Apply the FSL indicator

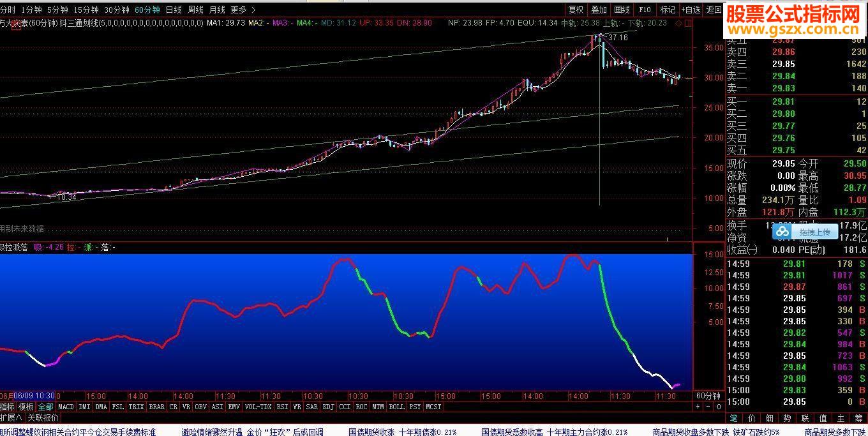pyautogui.click(x=118, y=407)
